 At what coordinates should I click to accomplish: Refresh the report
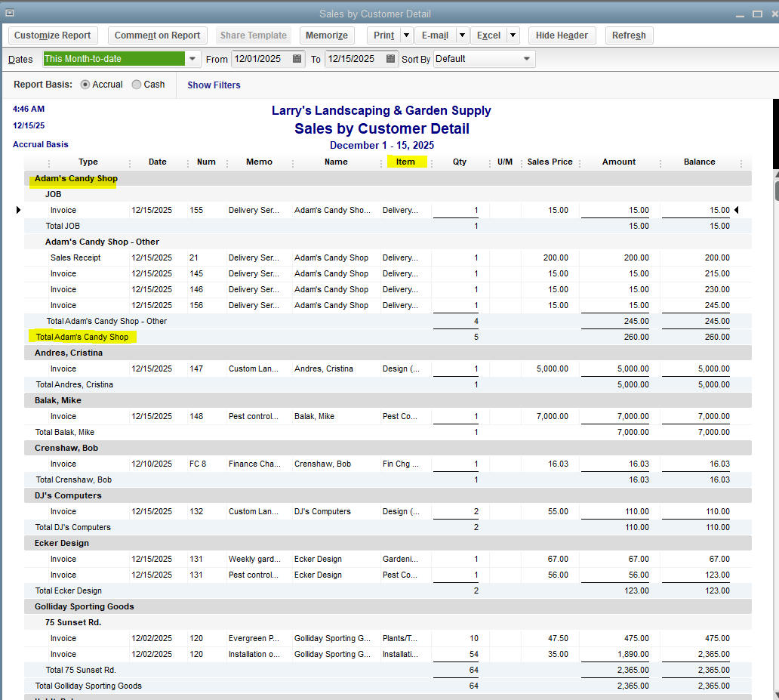[629, 35]
